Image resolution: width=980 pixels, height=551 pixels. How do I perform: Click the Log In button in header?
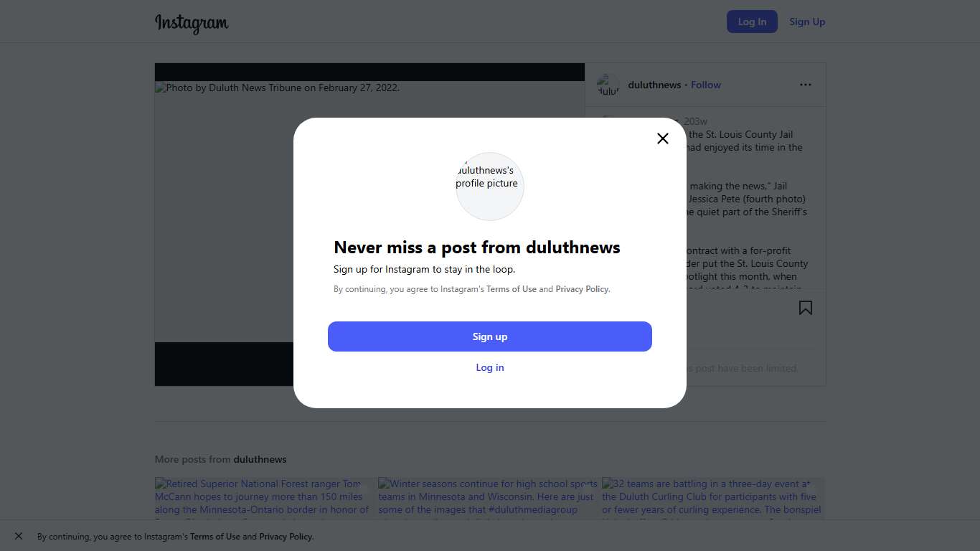pos(752,22)
